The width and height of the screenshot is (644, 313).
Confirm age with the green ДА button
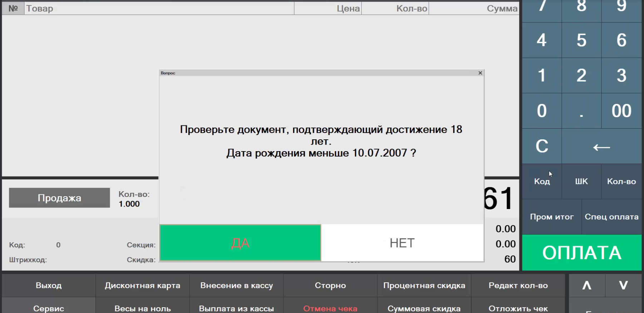tap(240, 243)
